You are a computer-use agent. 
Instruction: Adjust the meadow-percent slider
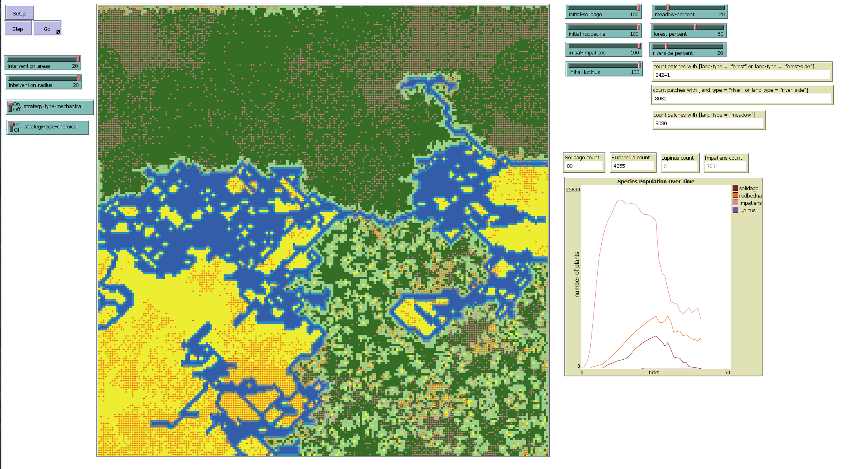(x=689, y=8)
